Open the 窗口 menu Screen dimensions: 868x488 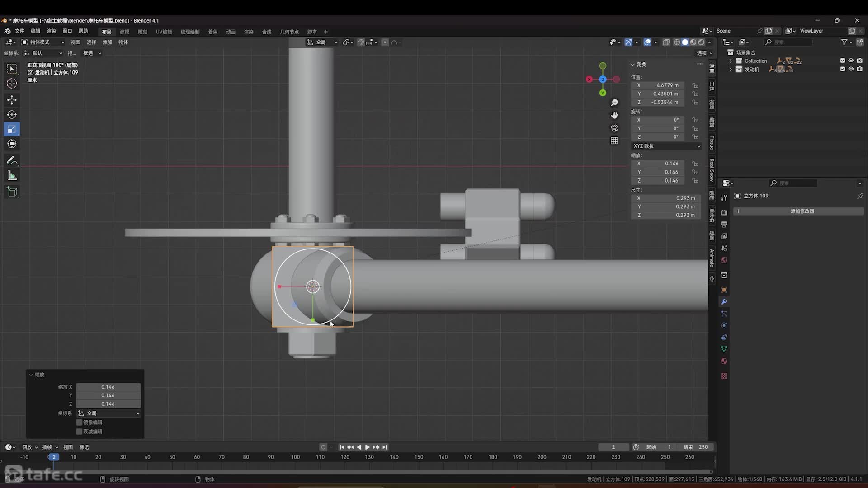click(x=67, y=31)
